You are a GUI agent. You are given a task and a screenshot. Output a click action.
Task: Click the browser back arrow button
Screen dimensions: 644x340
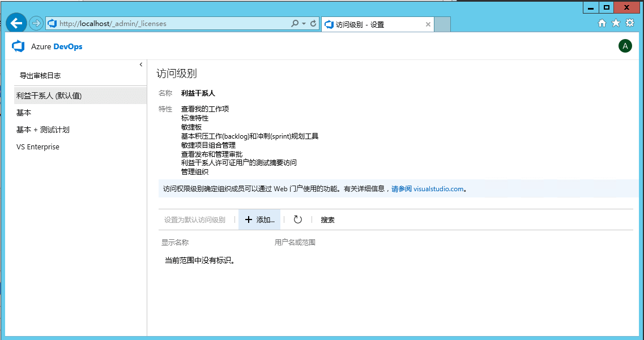[x=16, y=23]
